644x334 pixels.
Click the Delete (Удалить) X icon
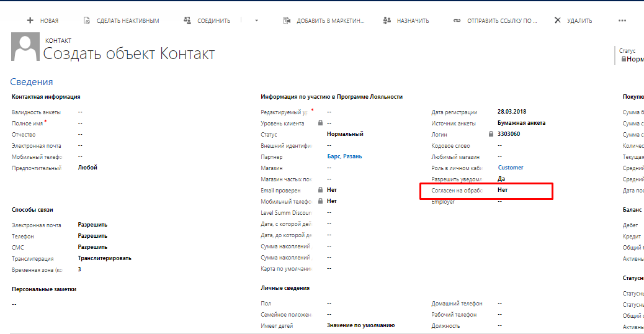[x=557, y=20]
